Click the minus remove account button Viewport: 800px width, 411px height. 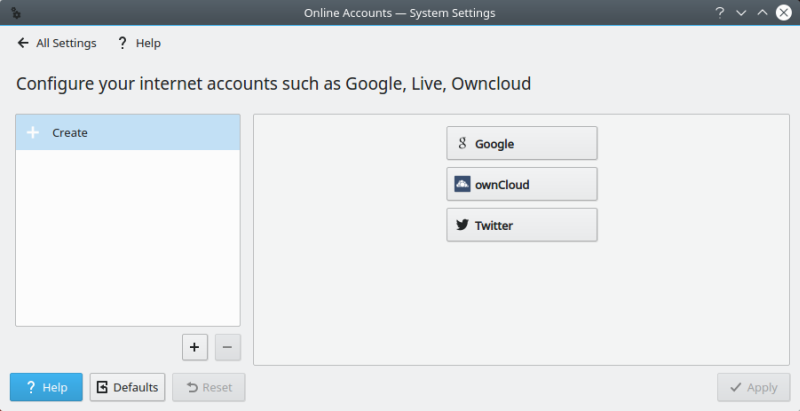click(x=228, y=347)
